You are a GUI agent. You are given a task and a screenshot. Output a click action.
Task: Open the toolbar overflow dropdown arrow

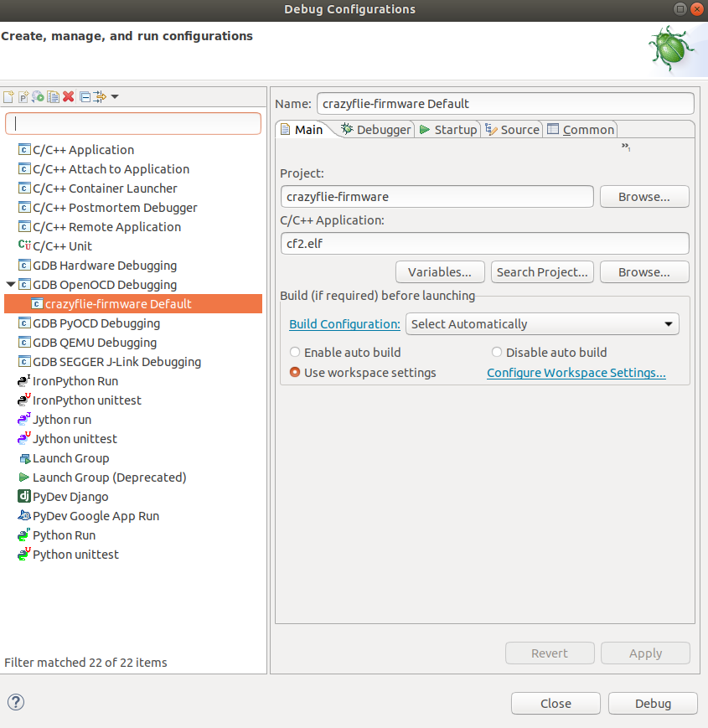[x=114, y=96]
